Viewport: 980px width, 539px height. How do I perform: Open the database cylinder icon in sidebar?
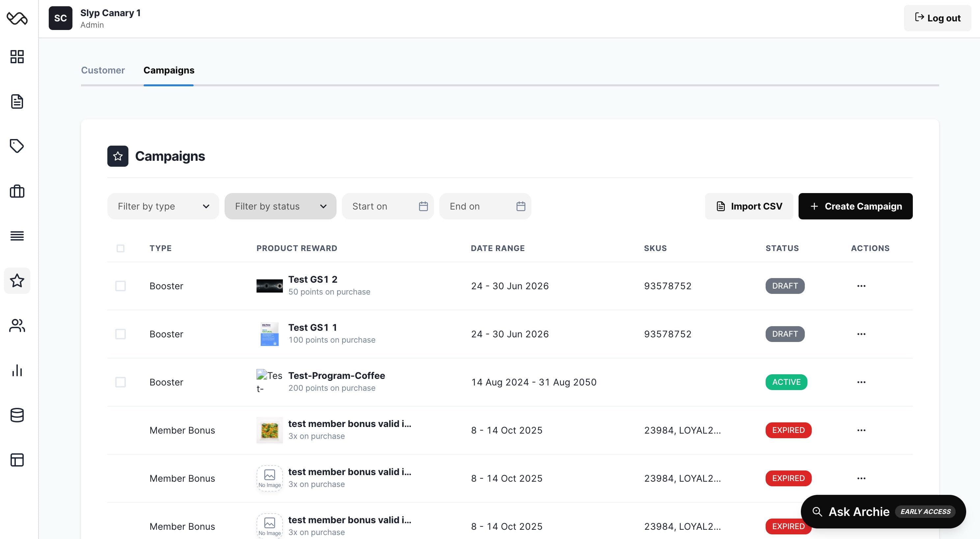(x=17, y=415)
